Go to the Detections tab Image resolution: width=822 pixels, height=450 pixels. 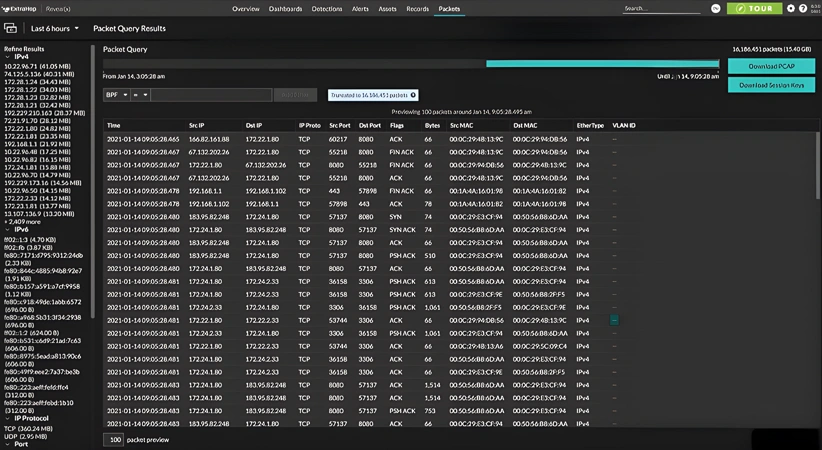point(327,9)
